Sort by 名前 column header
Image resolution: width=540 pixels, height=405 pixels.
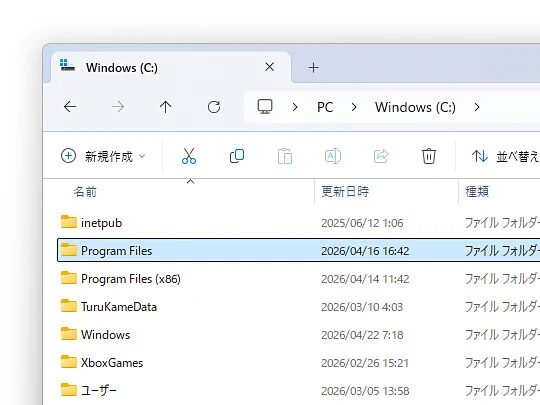[85, 191]
